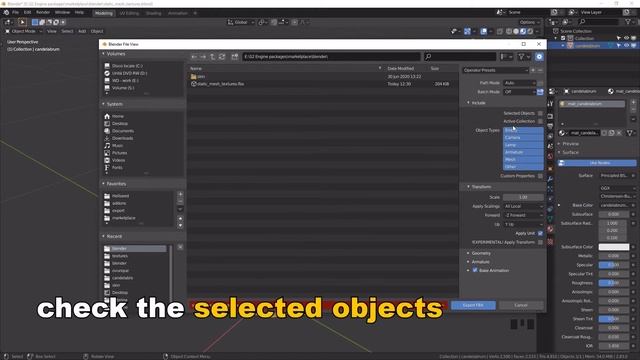Switch to the Modeling workspace tab
This screenshot has height=360, width=640.
pos(104,13)
